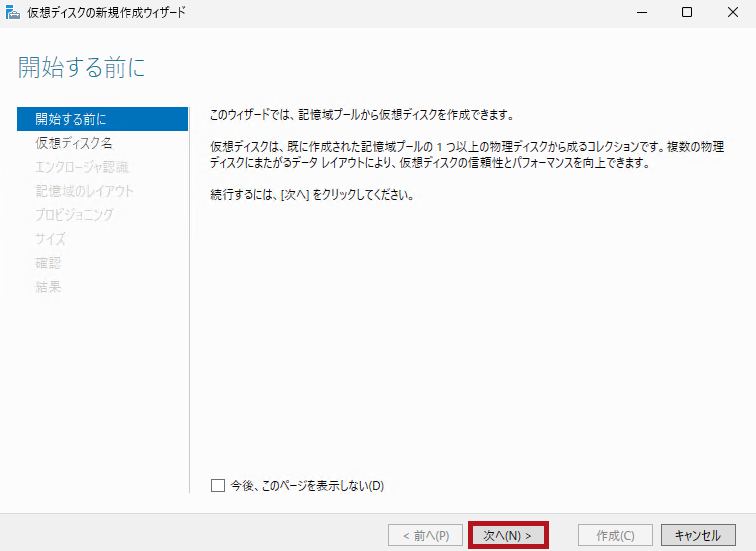Click the wizard icon in the title bar

[x=12, y=12]
